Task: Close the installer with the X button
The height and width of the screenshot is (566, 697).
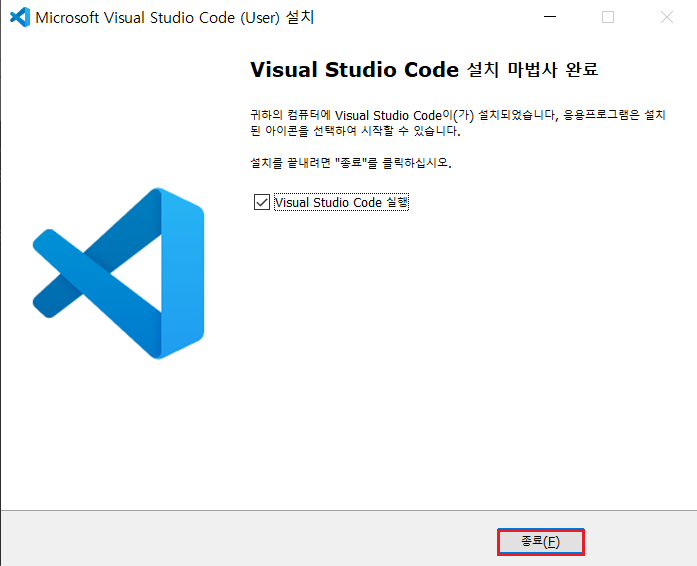Action: (x=667, y=18)
